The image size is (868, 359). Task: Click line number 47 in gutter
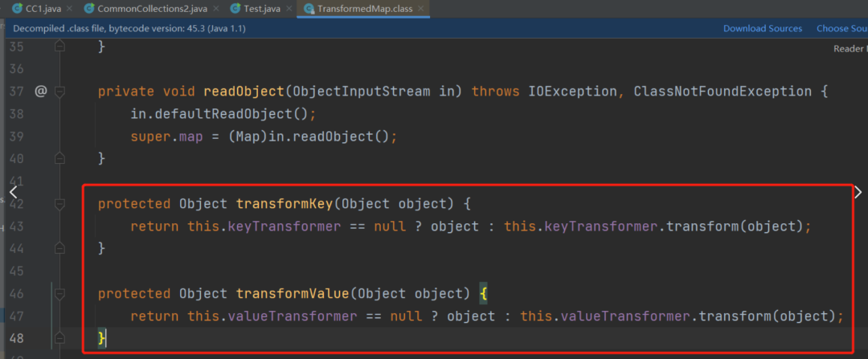(17, 316)
